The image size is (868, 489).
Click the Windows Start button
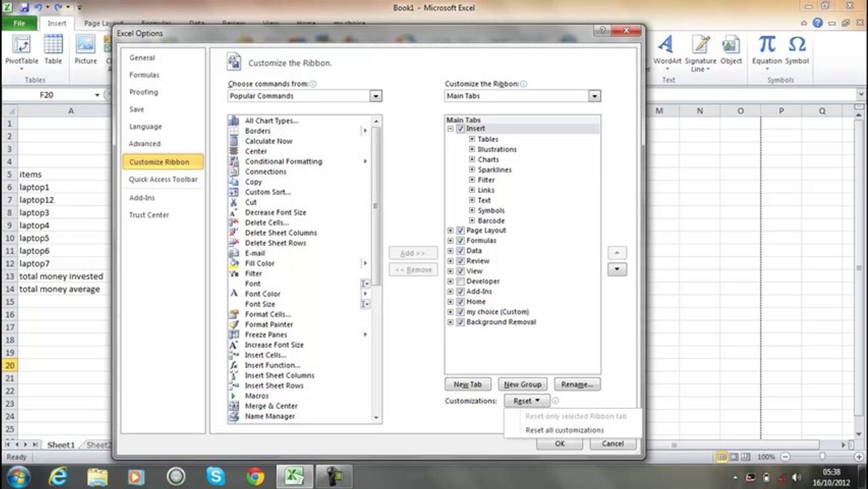18,475
